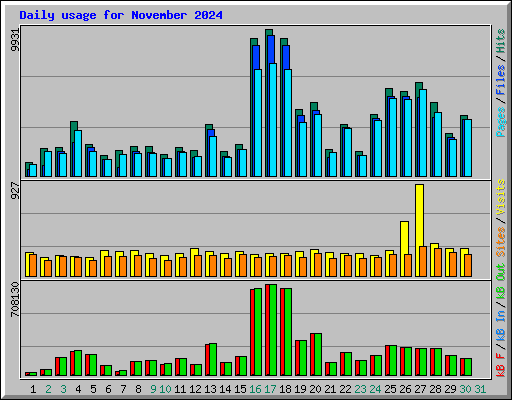Viewport: 512px width, 400px height.
Task: Click day label "26" on the x-axis
Action: point(405,389)
